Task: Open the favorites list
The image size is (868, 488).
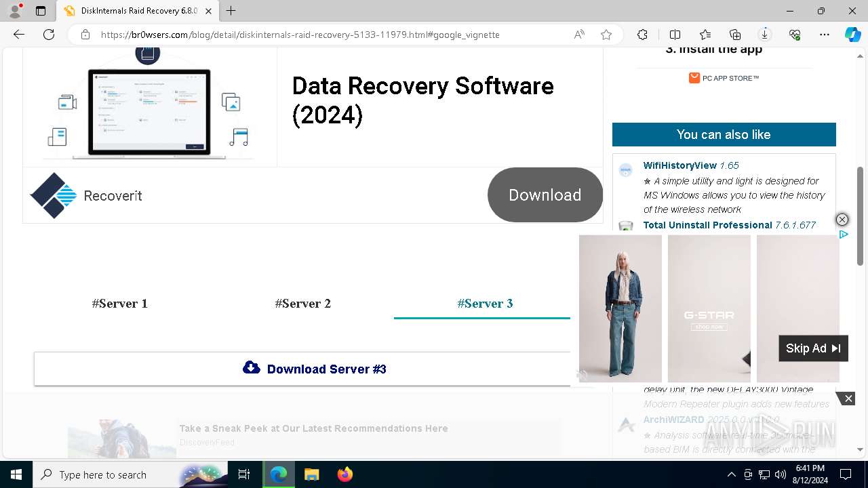Action: [x=705, y=35]
